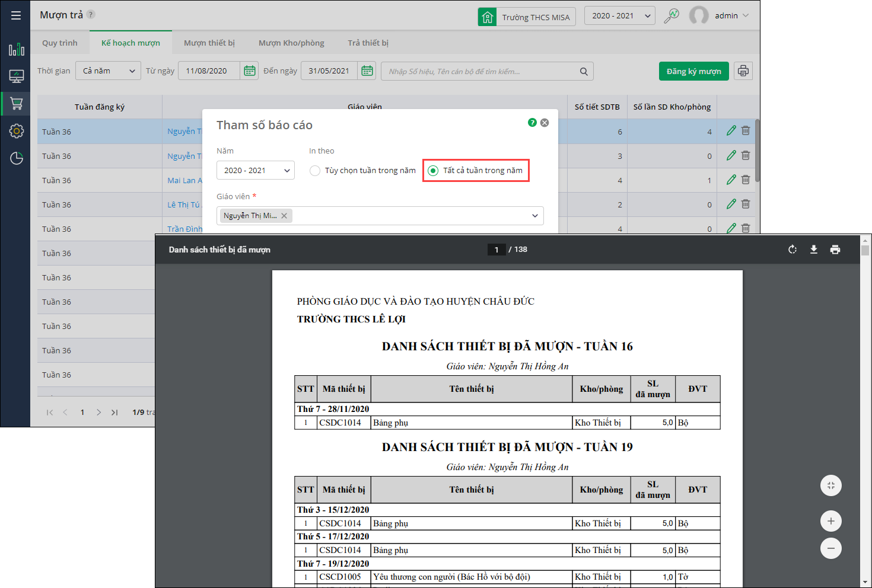Switch to Mượn thiết bị tab
This screenshot has width=872, height=588.
tap(209, 43)
